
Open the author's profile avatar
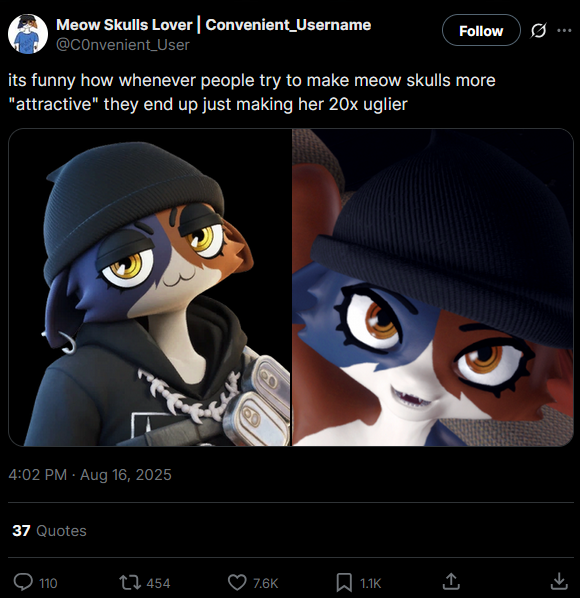pyautogui.click(x=28, y=34)
